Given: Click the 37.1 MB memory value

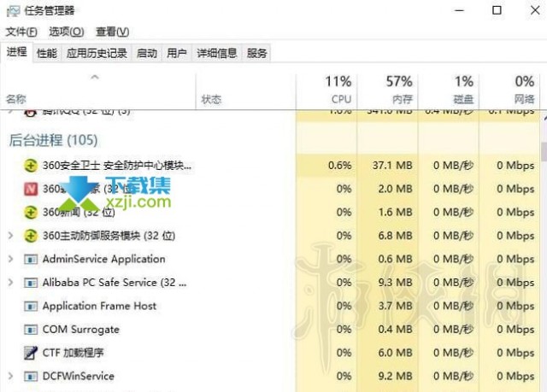Looking at the screenshot, I should 392,166.
